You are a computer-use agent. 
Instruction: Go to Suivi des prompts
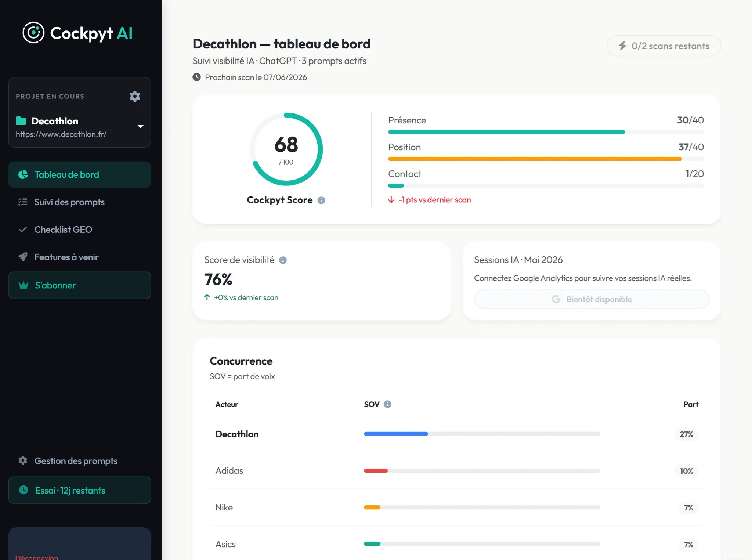tap(80, 202)
